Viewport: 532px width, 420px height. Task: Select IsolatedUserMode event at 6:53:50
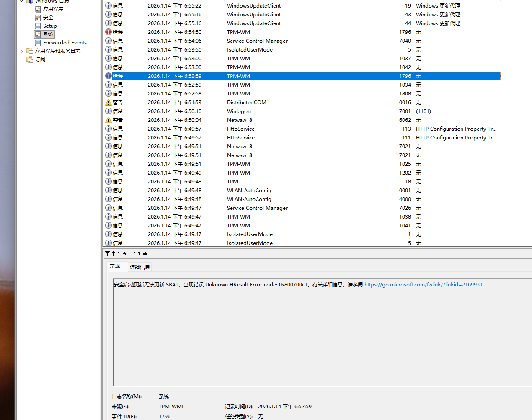coord(302,49)
